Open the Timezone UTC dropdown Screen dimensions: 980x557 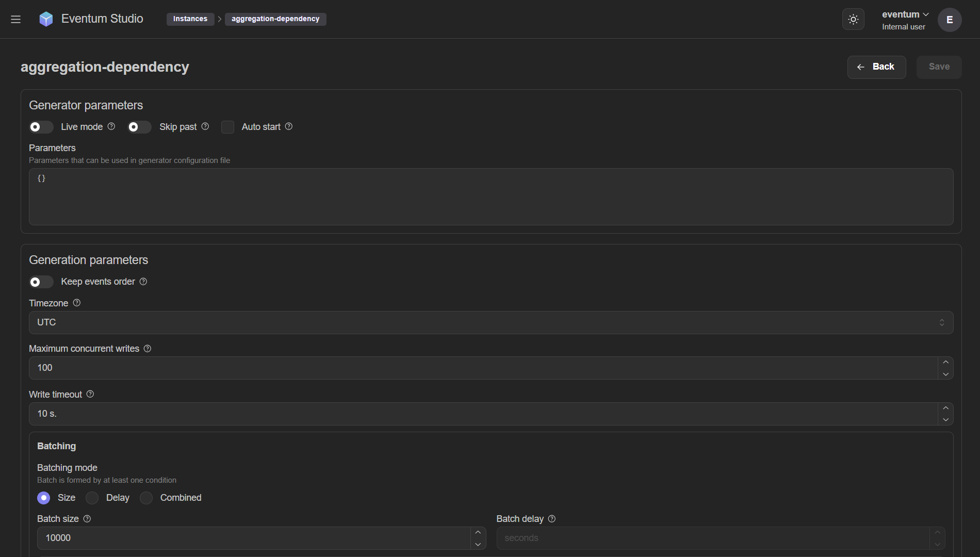click(491, 322)
